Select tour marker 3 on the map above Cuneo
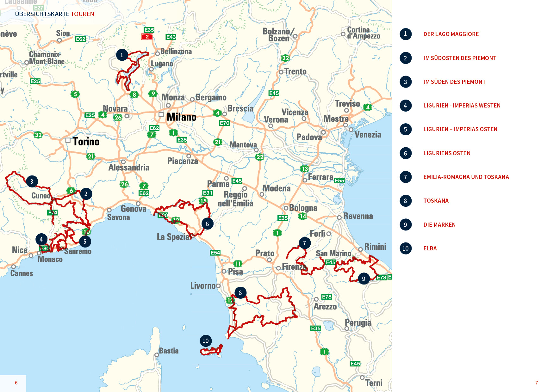This screenshot has width=553, height=392. pos(32,181)
